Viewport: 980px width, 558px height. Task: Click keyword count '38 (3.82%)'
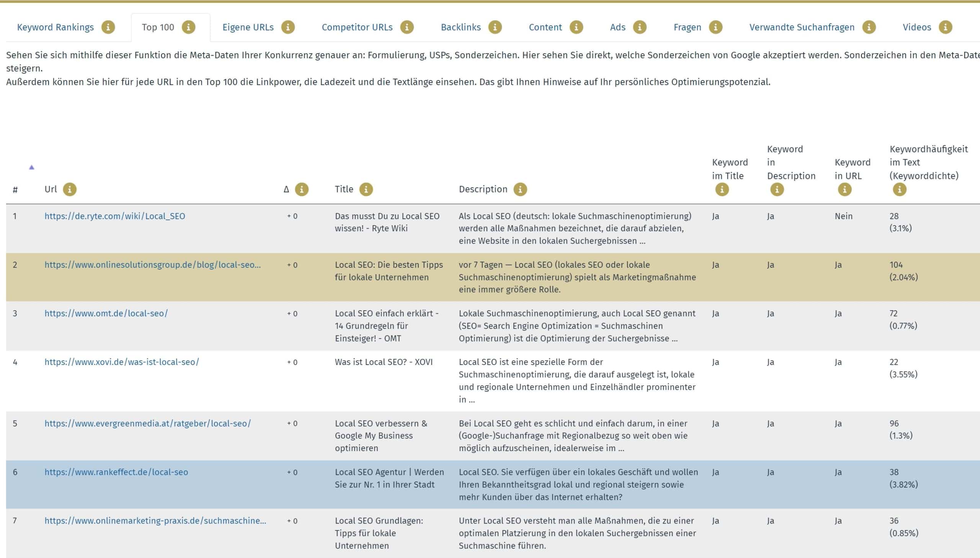pyautogui.click(x=903, y=478)
